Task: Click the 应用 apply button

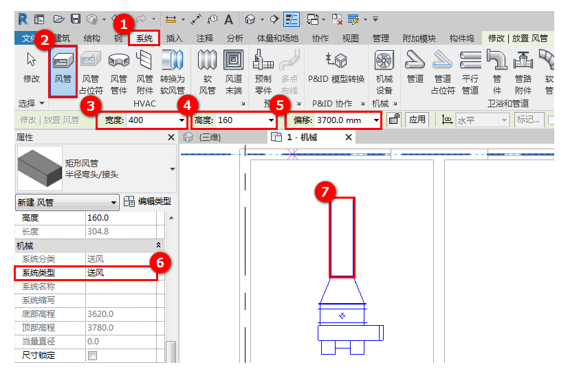Action: (x=417, y=119)
